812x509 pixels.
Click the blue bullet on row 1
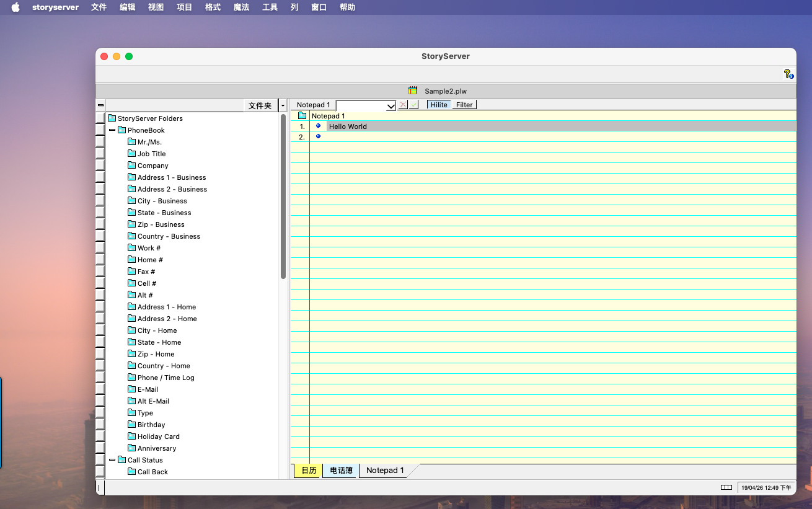click(319, 126)
